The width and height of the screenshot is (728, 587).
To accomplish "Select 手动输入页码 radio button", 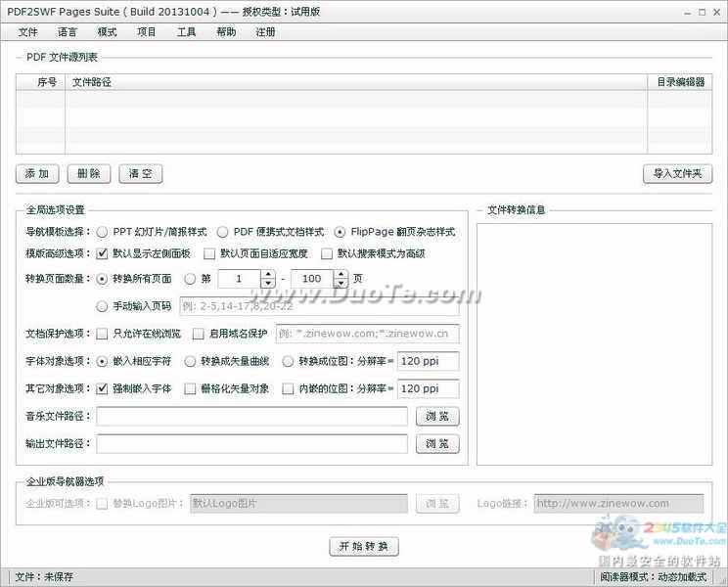I will click(x=102, y=306).
